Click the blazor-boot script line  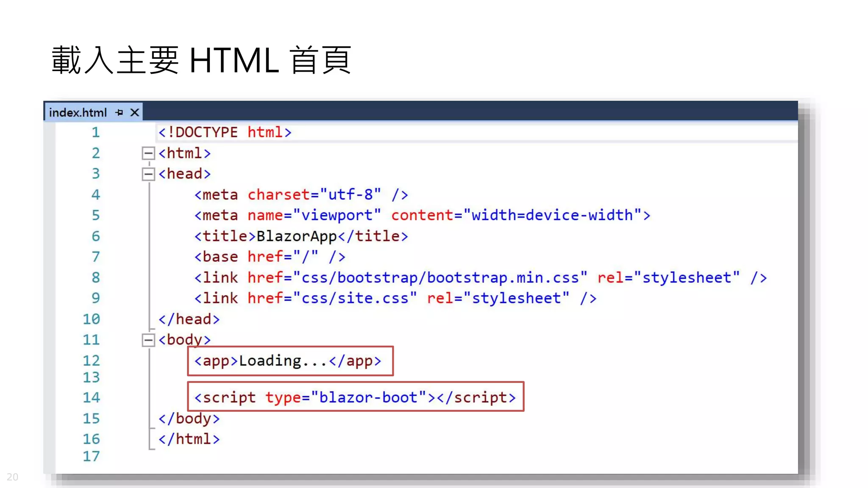click(x=355, y=397)
